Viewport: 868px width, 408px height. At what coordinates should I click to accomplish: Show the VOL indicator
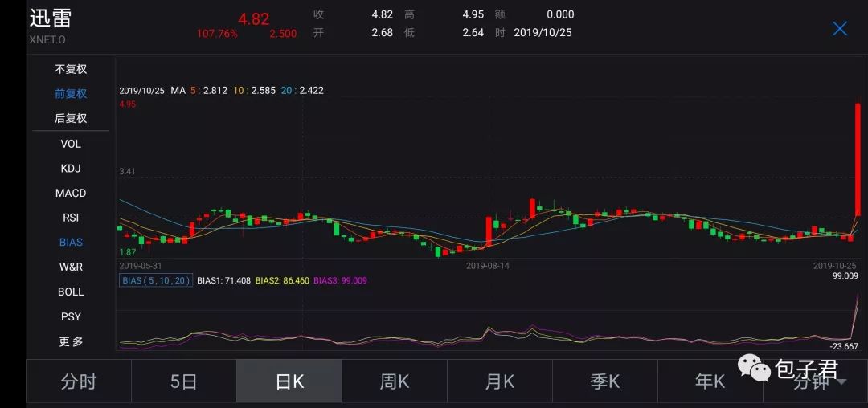point(70,144)
